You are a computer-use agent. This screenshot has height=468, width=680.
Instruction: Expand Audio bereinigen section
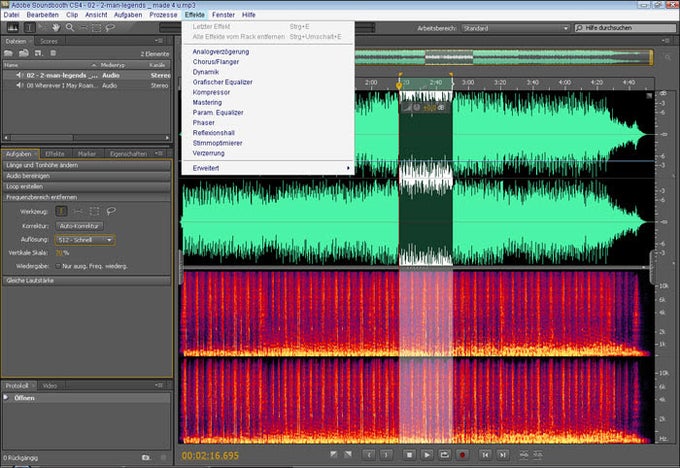click(86, 176)
